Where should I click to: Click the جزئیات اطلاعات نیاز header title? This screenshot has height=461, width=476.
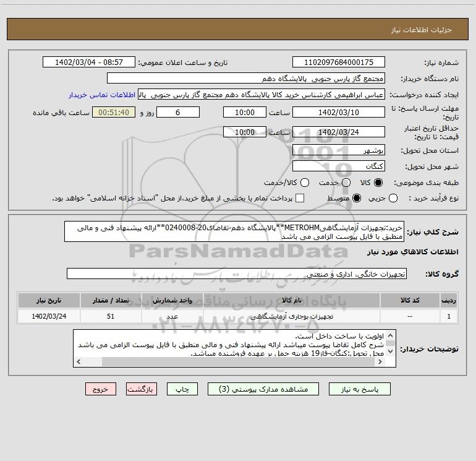pyautogui.click(x=421, y=30)
